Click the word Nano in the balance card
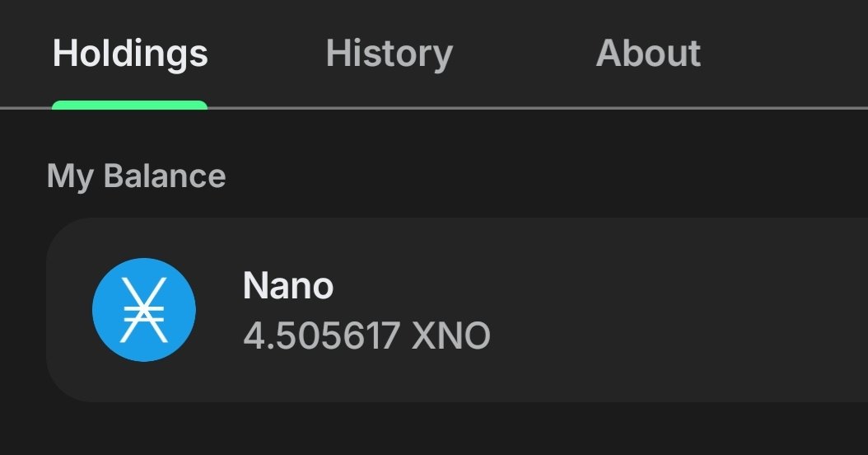This screenshot has width=868, height=455. pyautogui.click(x=288, y=286)
